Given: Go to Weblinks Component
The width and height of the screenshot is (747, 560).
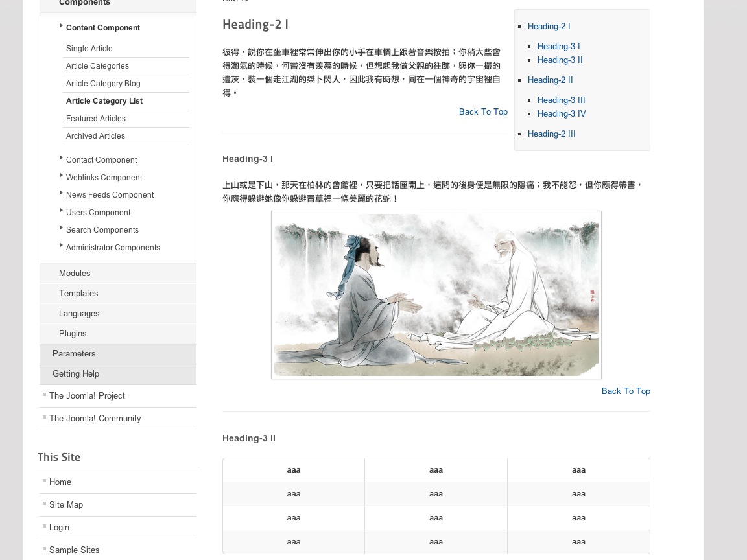Looking at the screenshot, I should 104,178.
